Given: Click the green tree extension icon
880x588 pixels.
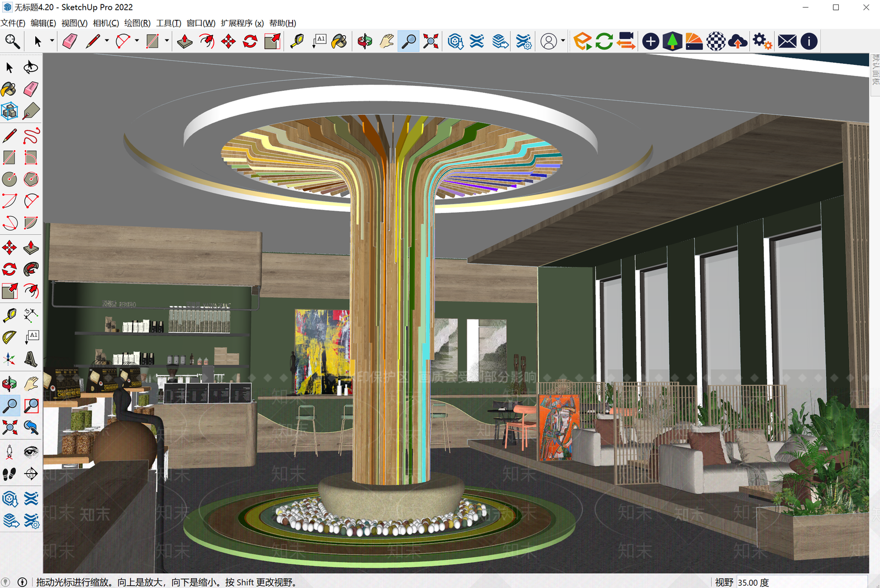Looking at the screenshot, I should pyautogui.click(x=672, y=41).
